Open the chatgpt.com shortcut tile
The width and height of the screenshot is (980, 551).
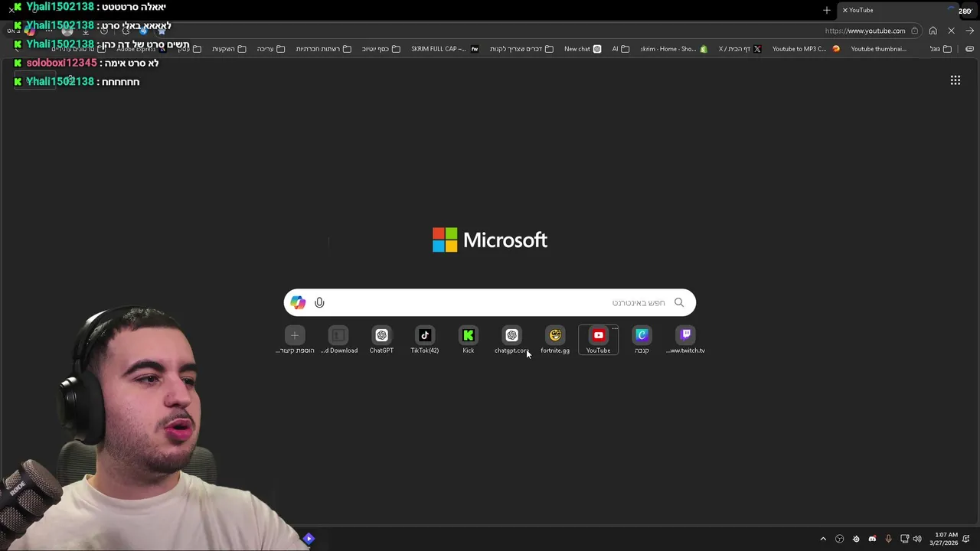[511, 340]
